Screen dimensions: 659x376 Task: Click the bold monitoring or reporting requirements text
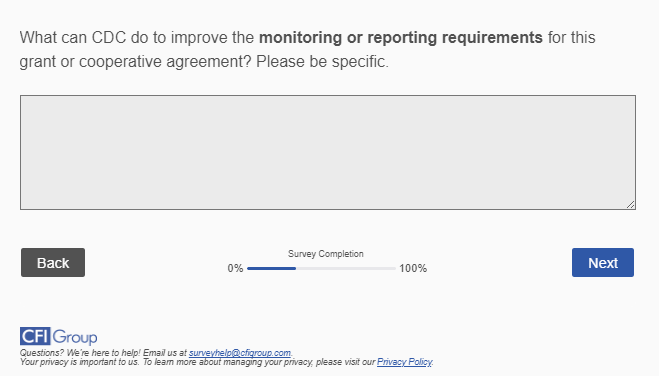click(x=401, y=38)
